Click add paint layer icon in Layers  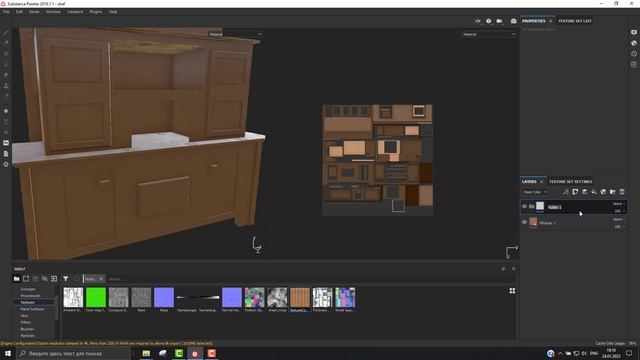pos(584,192)
